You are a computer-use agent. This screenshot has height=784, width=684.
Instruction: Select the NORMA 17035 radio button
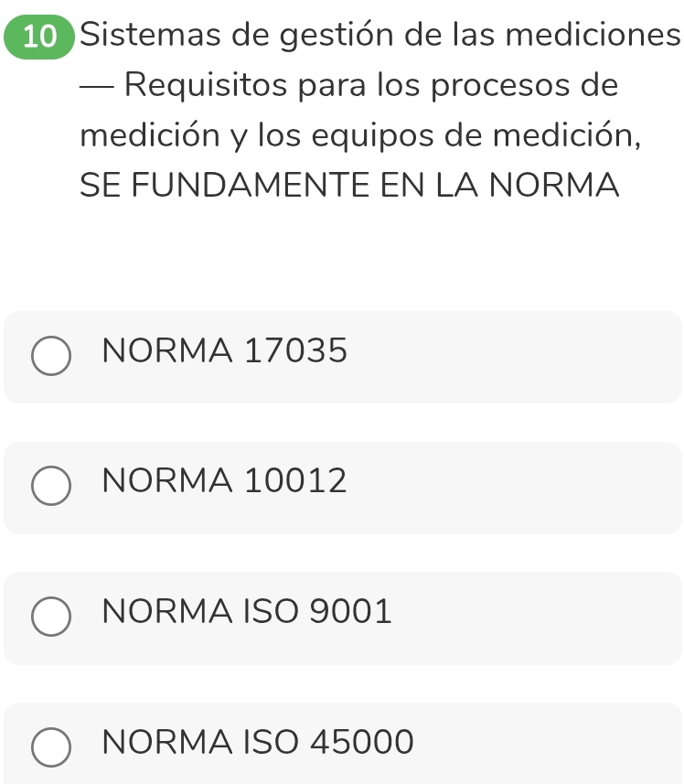[51, 357]
